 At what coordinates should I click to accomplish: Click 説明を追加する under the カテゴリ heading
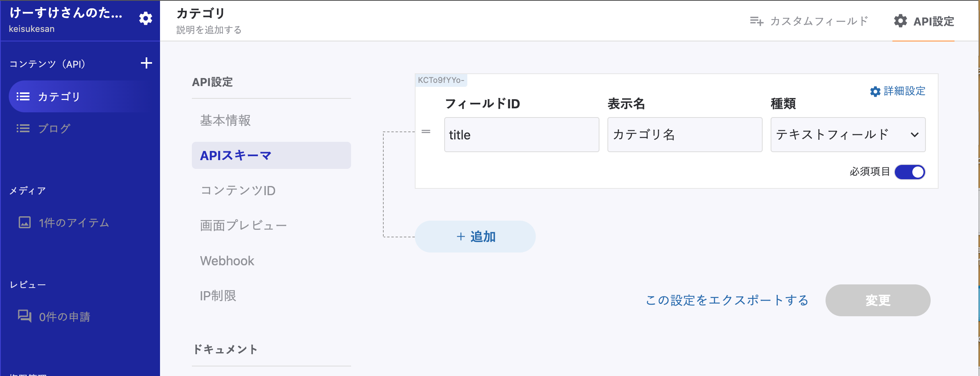[209, 30]
